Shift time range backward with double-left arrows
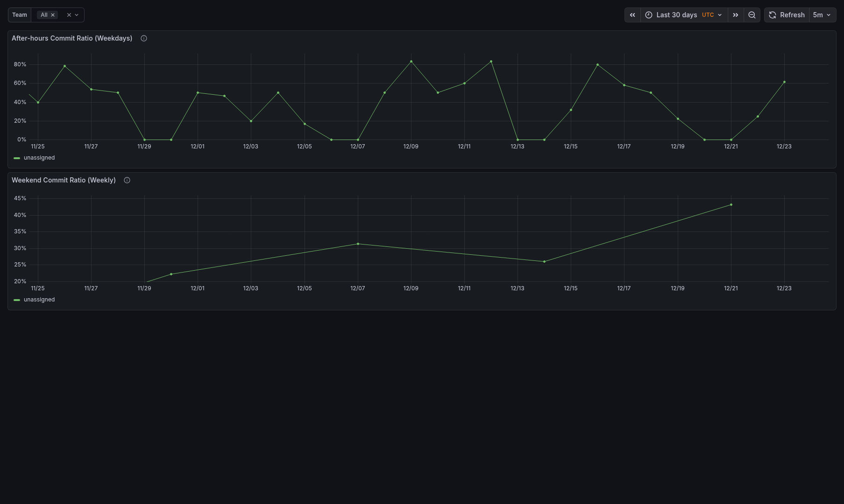The width and height of the screenshot is (844, 504). coord(632,15)
